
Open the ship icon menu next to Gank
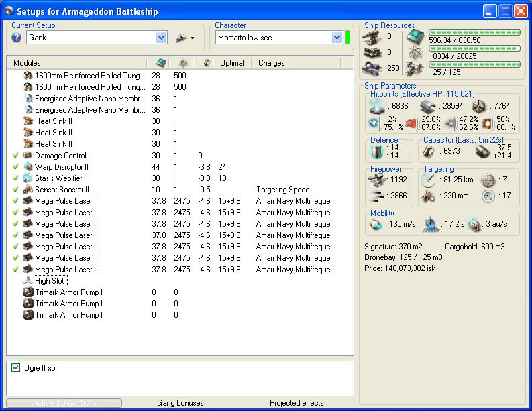pyautogui.click(x=184, y=38)
